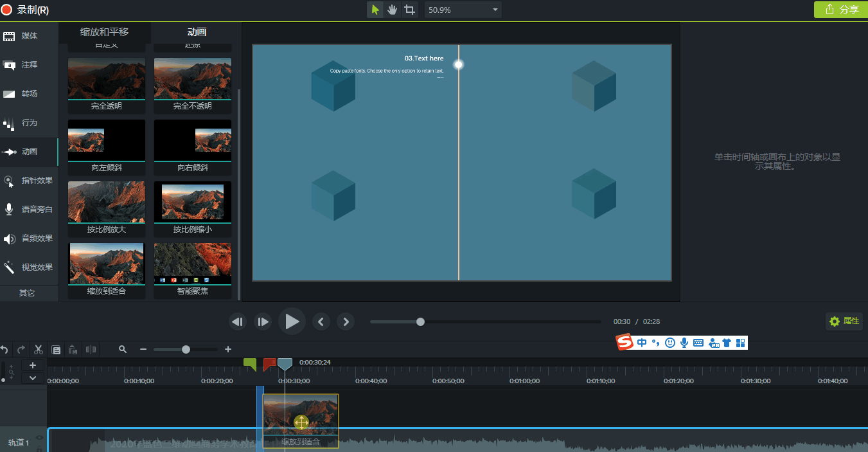Toggle the pointer select mode tool
The width and height of the screenshot is (868, 452).
[x=375, y=10]
